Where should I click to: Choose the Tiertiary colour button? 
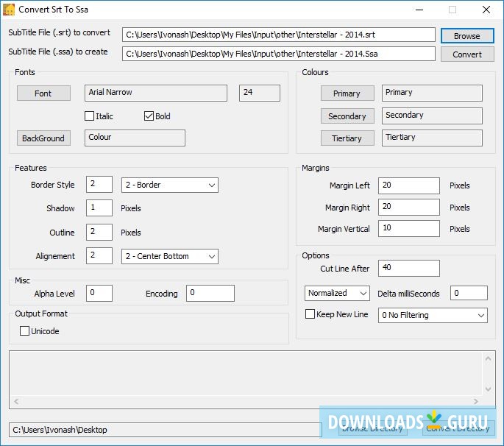click(347, 138)
